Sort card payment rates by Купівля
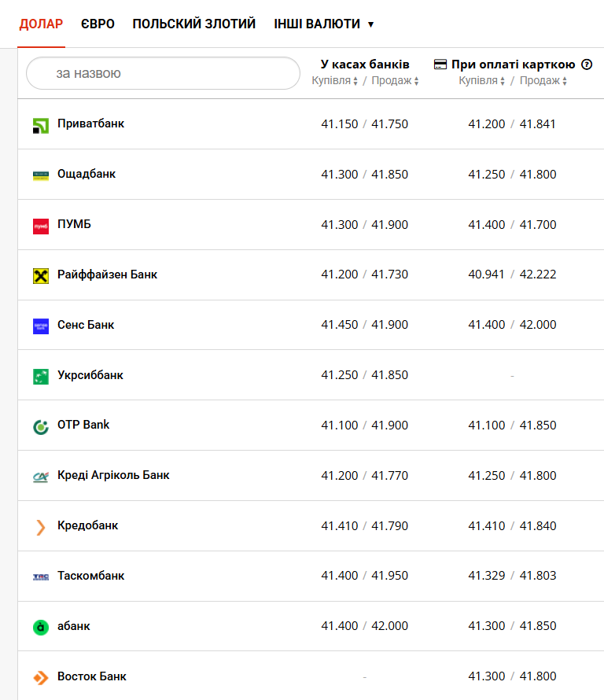604x700 pixels. pos(481,81)
